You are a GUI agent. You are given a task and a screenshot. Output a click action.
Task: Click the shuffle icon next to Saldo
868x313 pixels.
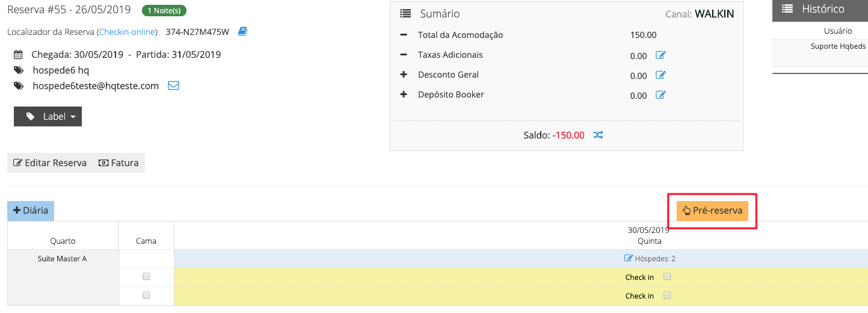pos(598,135)
